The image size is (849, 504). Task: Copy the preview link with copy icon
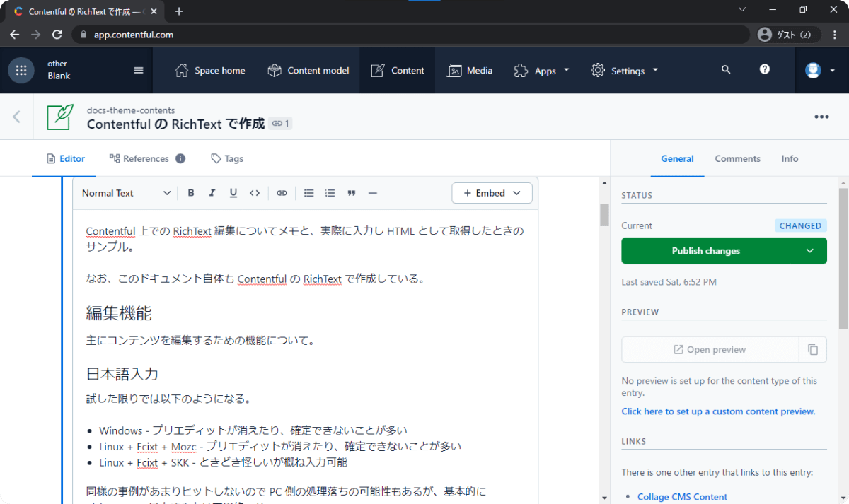coord(813,350)
